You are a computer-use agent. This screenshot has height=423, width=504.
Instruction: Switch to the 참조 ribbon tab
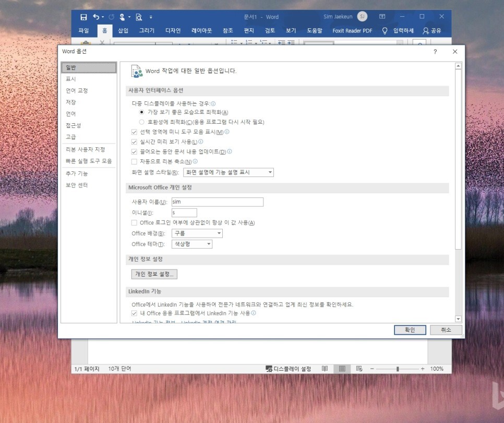click(228, 31)
